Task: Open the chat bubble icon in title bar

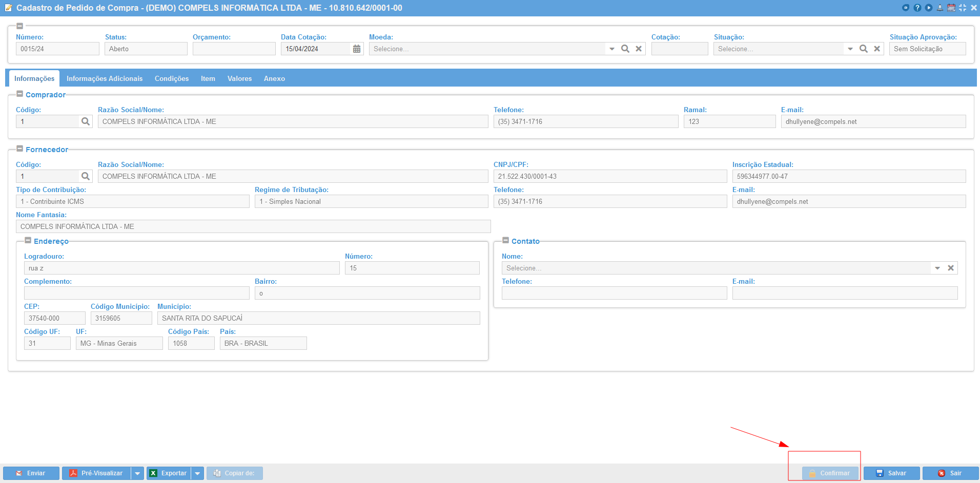Action: point(906,8)
